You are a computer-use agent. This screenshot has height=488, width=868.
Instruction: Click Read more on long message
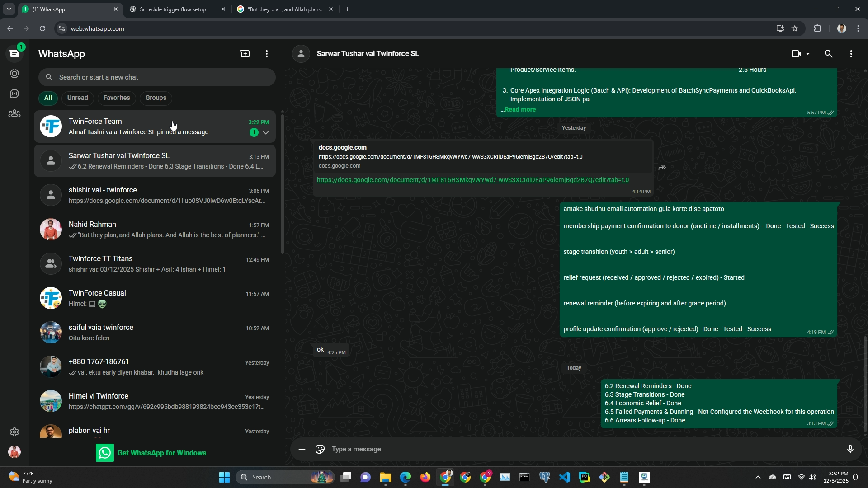[x=520, y=109]
